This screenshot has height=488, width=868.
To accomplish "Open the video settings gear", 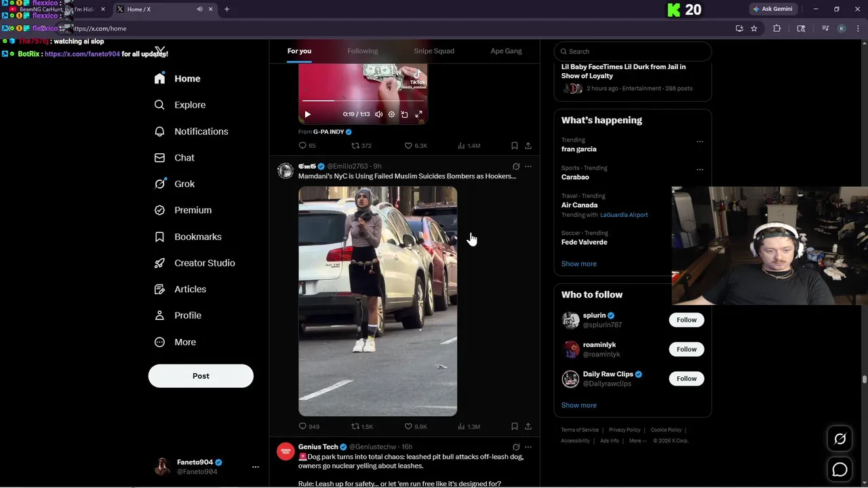I will tap(391, 115).
